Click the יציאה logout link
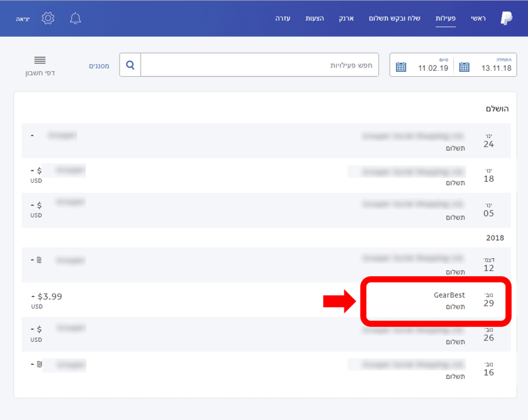 coord(22,19)
